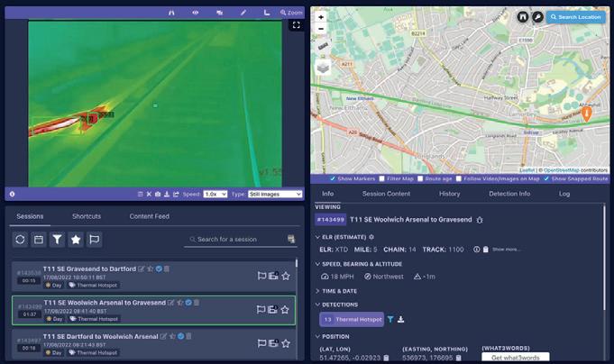Expand the Time & Date section
Screen dimensions: 614x364
317,291
